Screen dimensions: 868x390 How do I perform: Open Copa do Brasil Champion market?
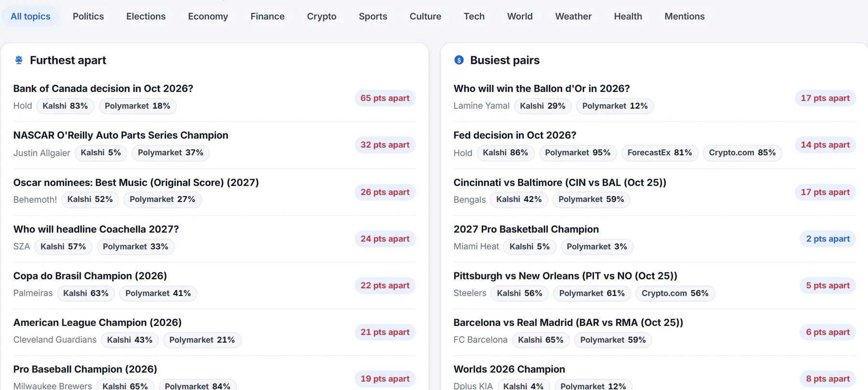90,276
